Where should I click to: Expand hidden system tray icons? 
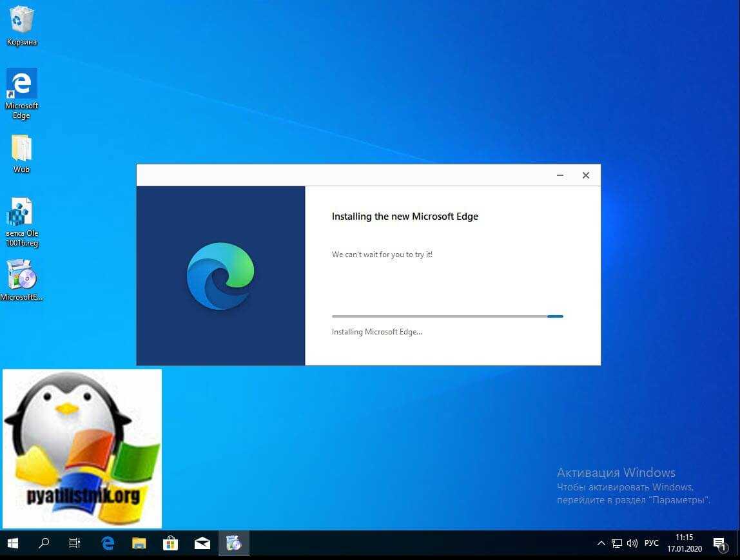click(601, 543)
